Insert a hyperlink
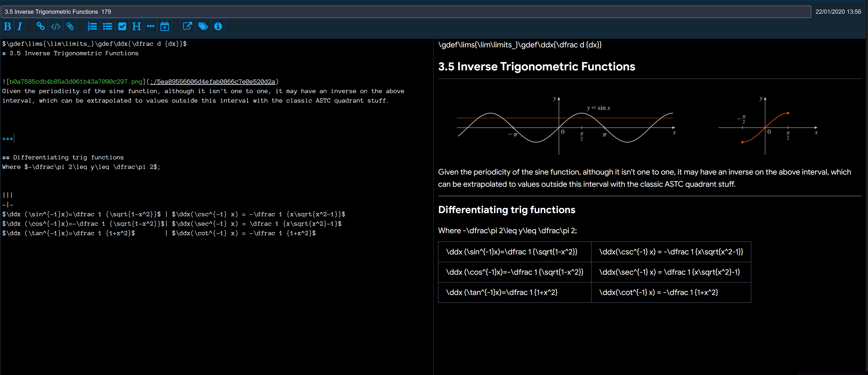The height and width of the screenshot is (375, 868). (40, 26)
